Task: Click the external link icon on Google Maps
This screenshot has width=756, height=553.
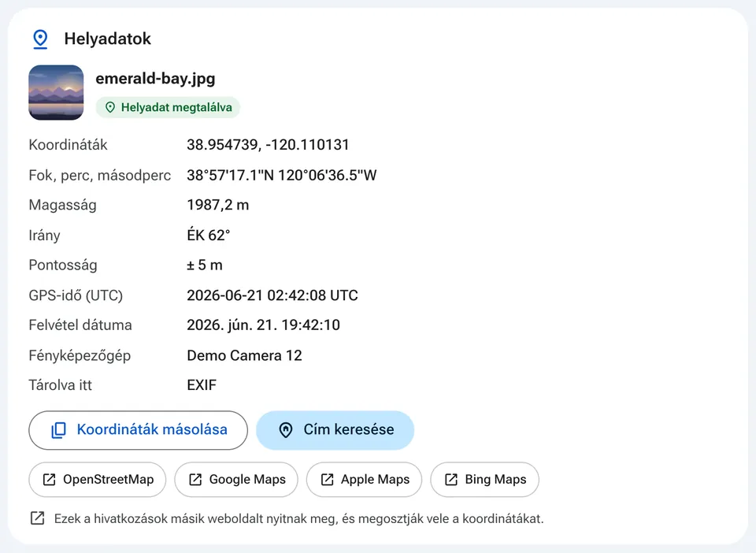Action: coord(195,480)
